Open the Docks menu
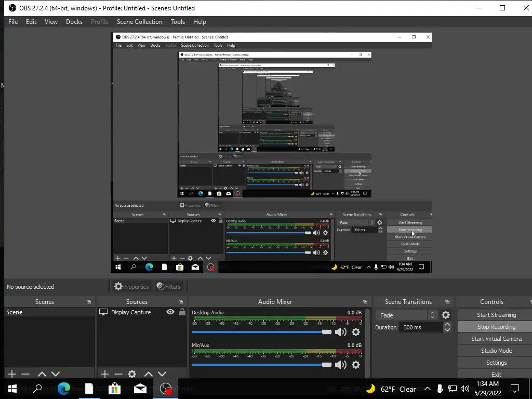 coord(74,22)
